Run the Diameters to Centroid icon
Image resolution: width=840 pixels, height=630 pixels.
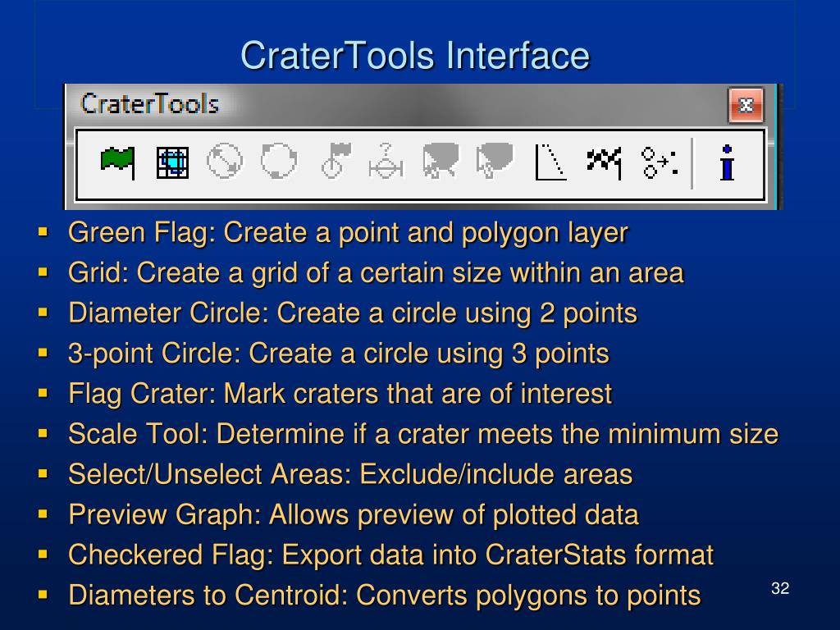click(x=660, y=162)
